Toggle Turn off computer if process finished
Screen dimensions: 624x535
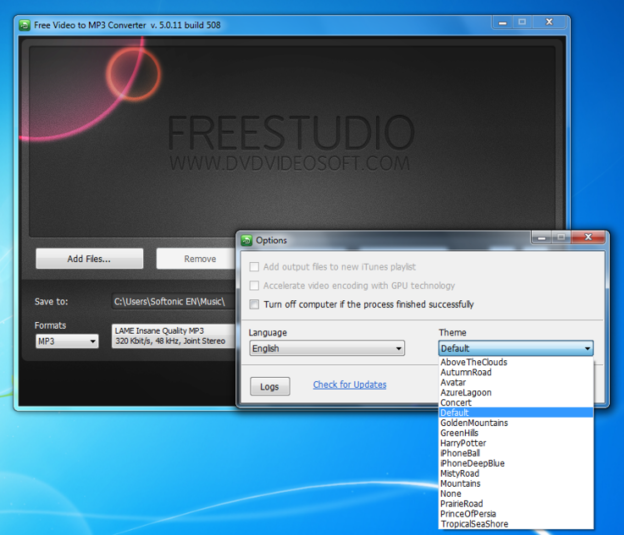[x=254, y=304]
